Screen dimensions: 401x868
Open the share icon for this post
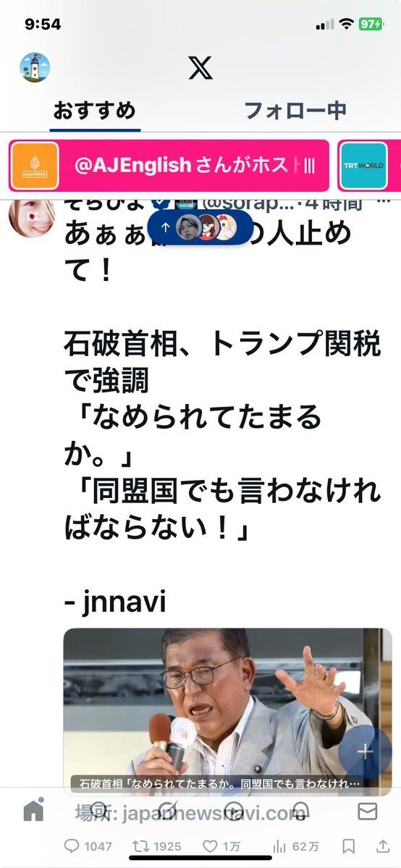[383, 846]
